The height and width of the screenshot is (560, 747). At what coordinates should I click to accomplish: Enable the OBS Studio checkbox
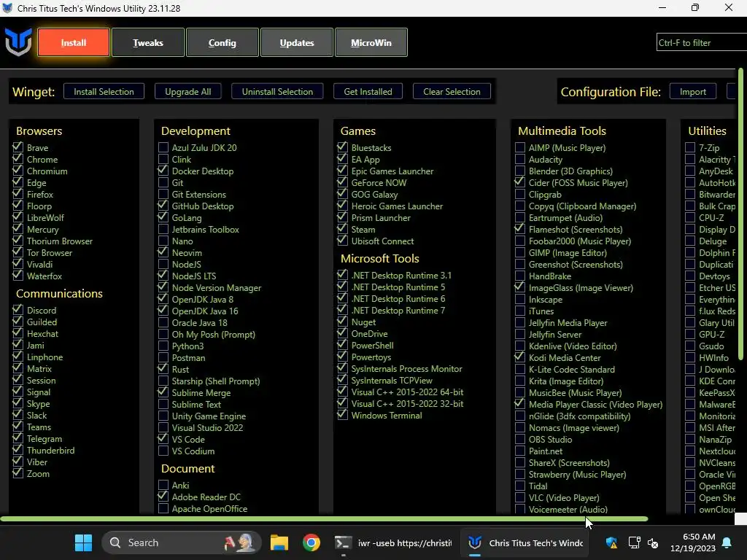[519, 439]
